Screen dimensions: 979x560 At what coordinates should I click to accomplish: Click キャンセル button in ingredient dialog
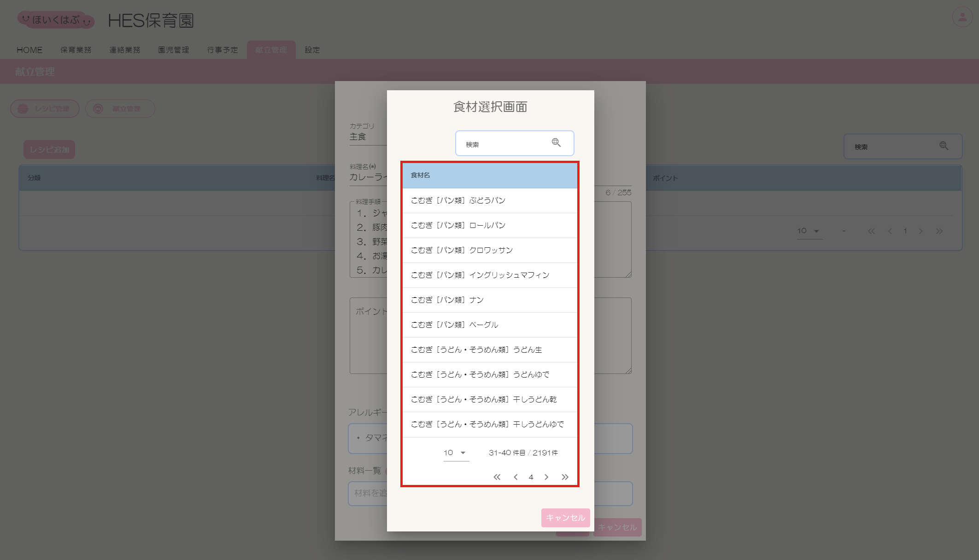566,518
